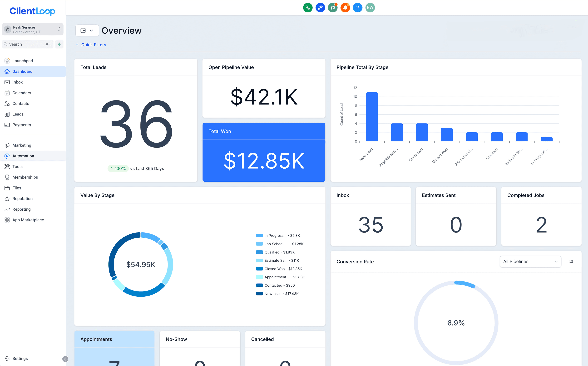Click the green phone dialer icon

point(308,8)
